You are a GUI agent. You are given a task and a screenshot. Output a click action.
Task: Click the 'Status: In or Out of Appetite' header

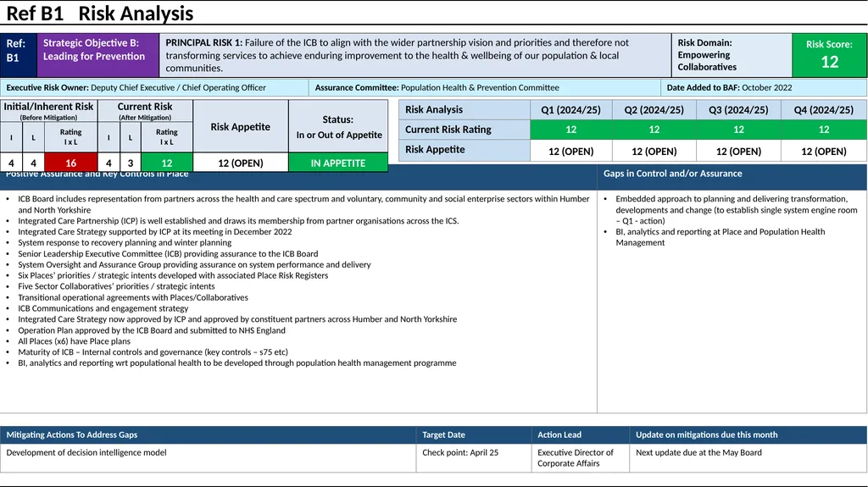tap(338, 126)
